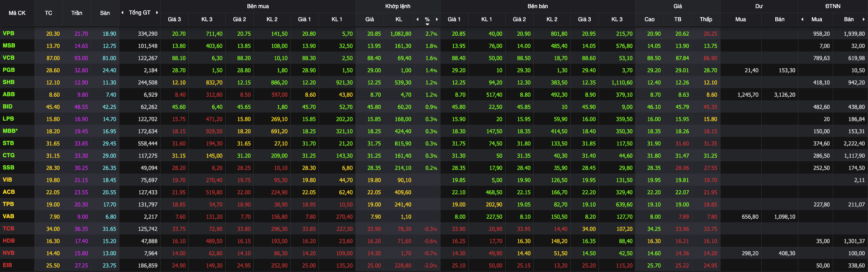Open the BID stock symbol
The image size is (868, 272).
pos(8,107)
